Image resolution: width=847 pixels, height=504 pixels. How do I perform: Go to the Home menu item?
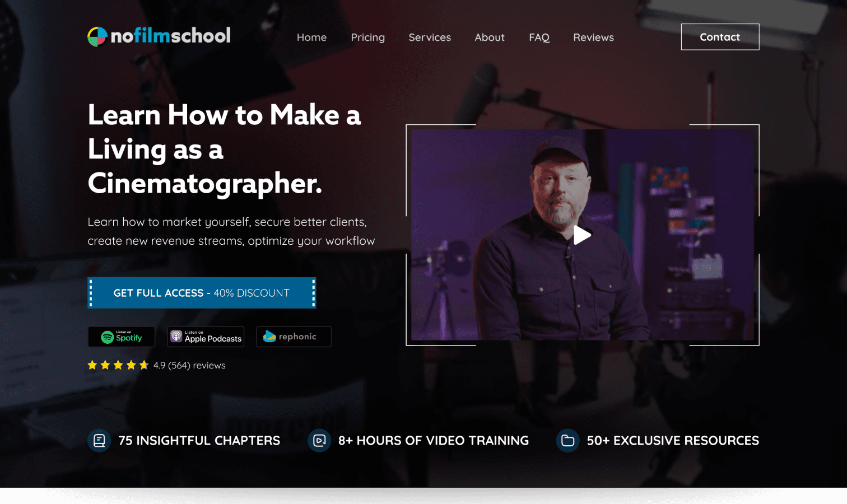coord(311,38)
